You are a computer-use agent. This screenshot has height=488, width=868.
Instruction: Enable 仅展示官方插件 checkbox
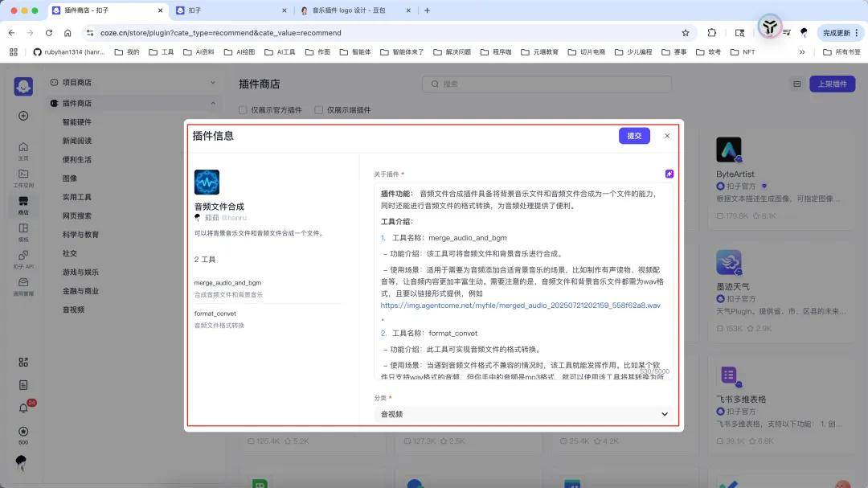[244, 110]
